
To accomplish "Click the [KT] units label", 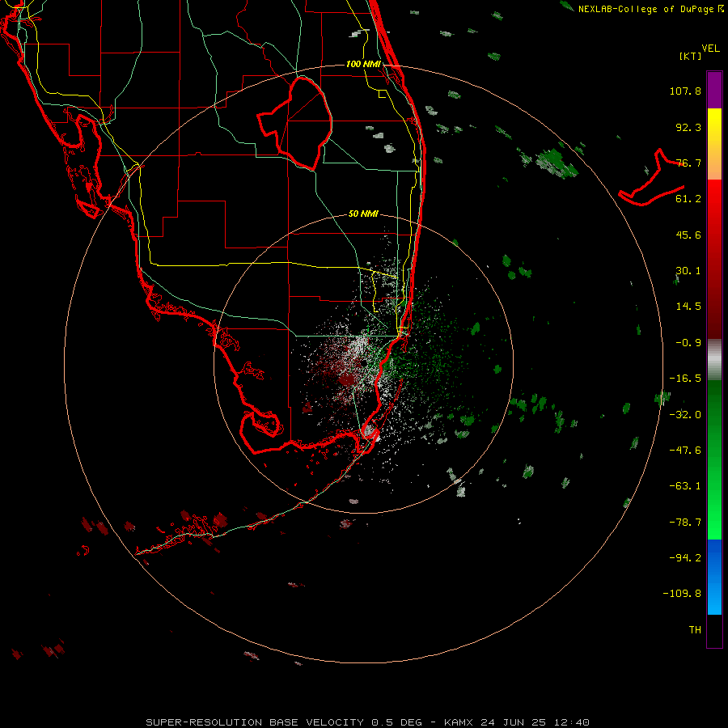I will click(x=691, y=56).
